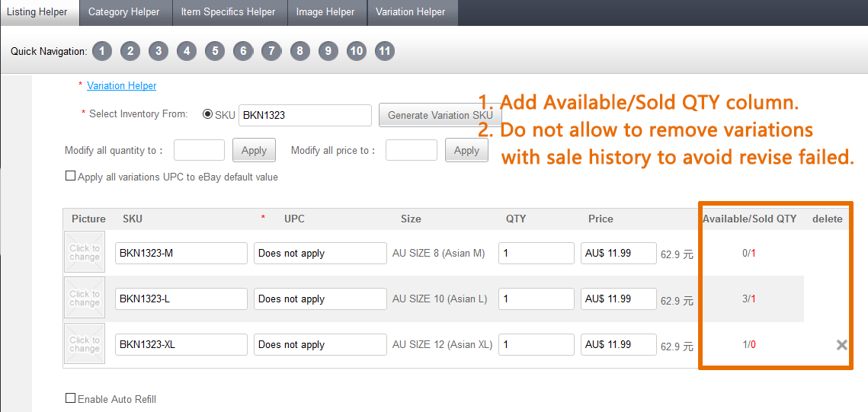This screenshot has width=868, height=412.
Task: Edit UPC field for BKN1323-XL row
Action: pyautogui.click(x=321, y=344)
